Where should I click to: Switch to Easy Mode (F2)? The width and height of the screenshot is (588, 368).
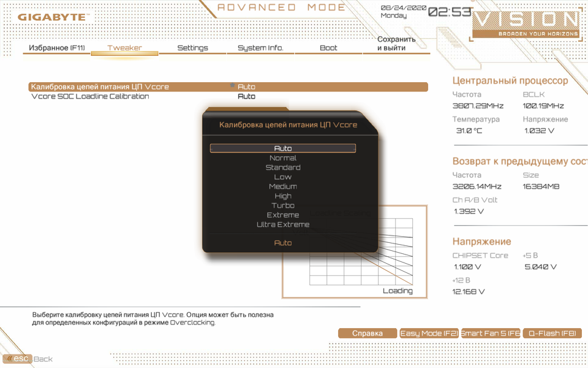click(429, 333)
